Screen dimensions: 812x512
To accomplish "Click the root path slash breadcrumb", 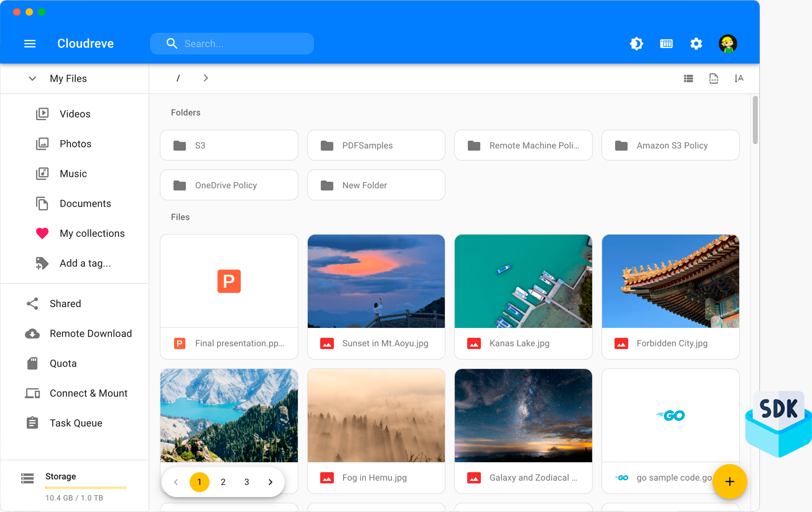I will pyautogui.click(x=178, y=78).
